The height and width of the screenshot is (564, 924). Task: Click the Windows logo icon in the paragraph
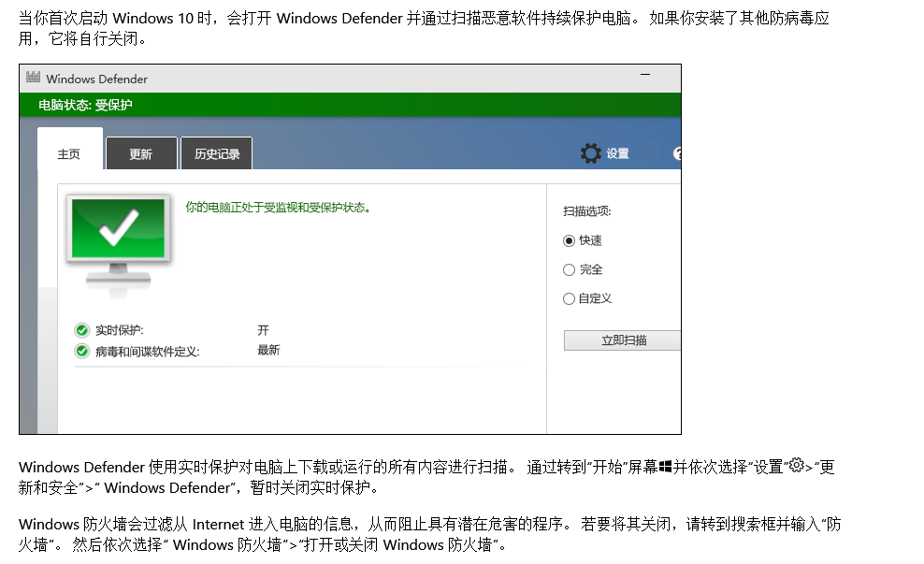[x=665, y=467]
